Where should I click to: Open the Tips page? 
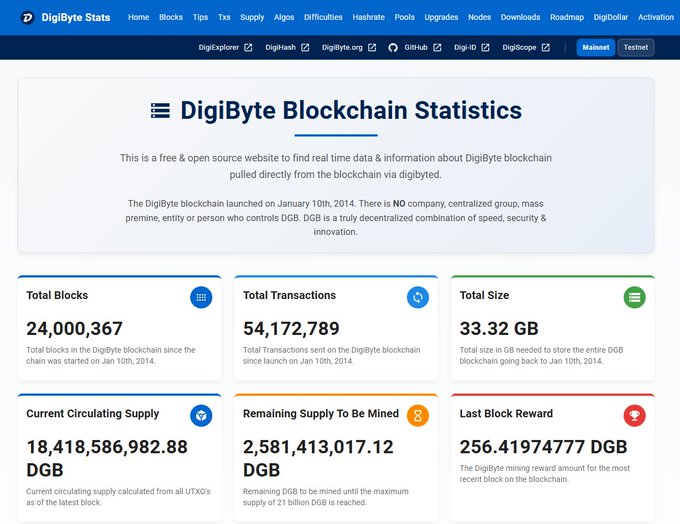point(200,17)
